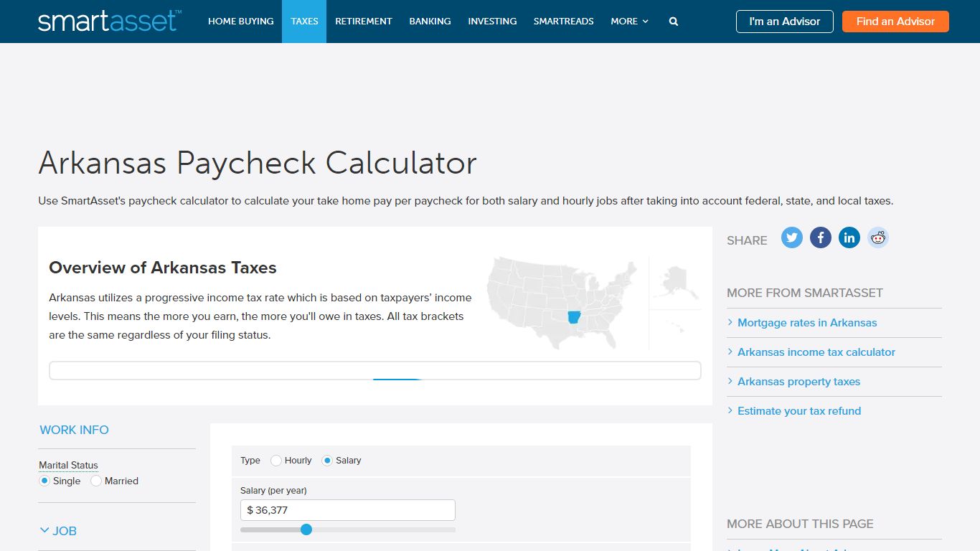Open the SmartReads menu
The image size is (980, 551).
click(564, 22)
